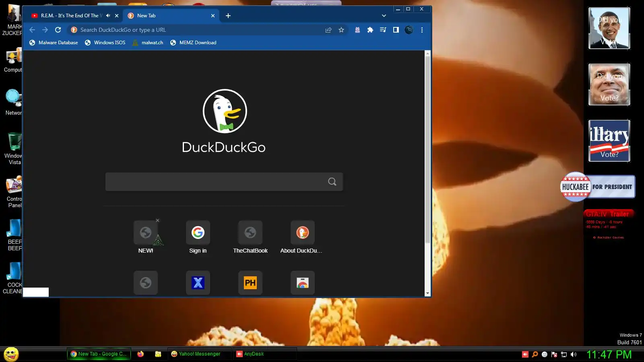Open the MEMZ Download bookmark
This screenshot has width=644, height=362.
tap(193, 43)
